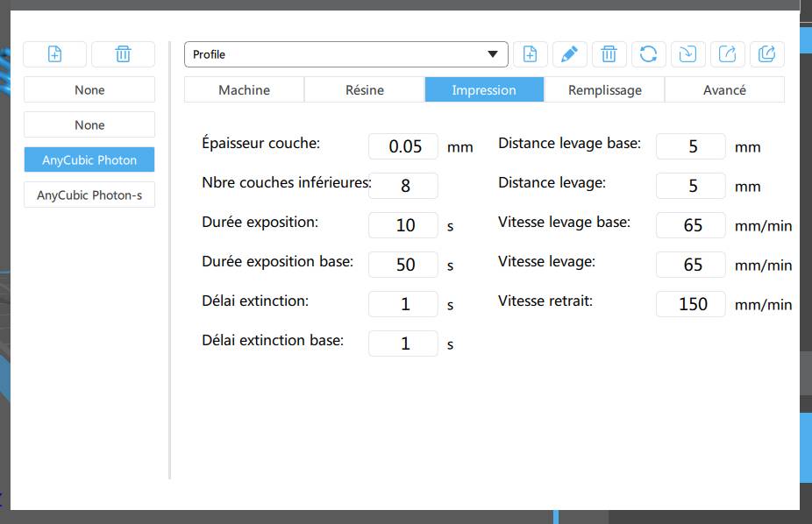Select AnyCubic Photon-s printer entry
Viewport: 812px width, 524px height.
coord(89,195)
